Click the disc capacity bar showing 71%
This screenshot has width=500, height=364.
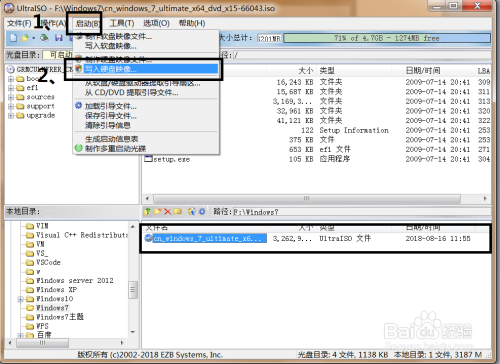coord(387,38)
